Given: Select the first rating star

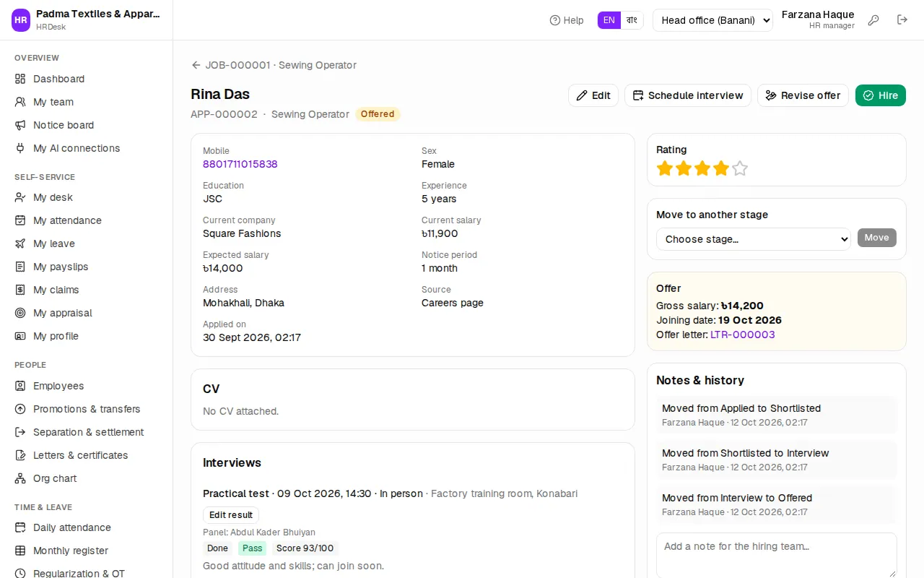Looking at the screenshot, I should [x=665, y=168].
